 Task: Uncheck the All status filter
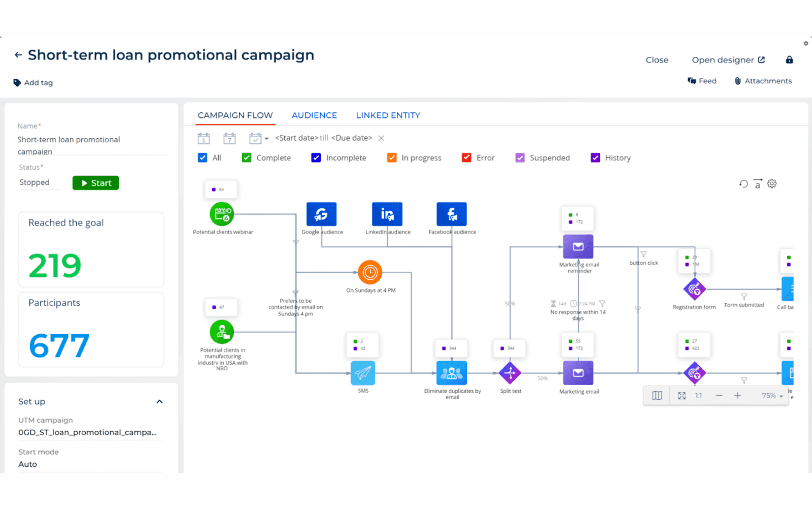click(202, 157)
